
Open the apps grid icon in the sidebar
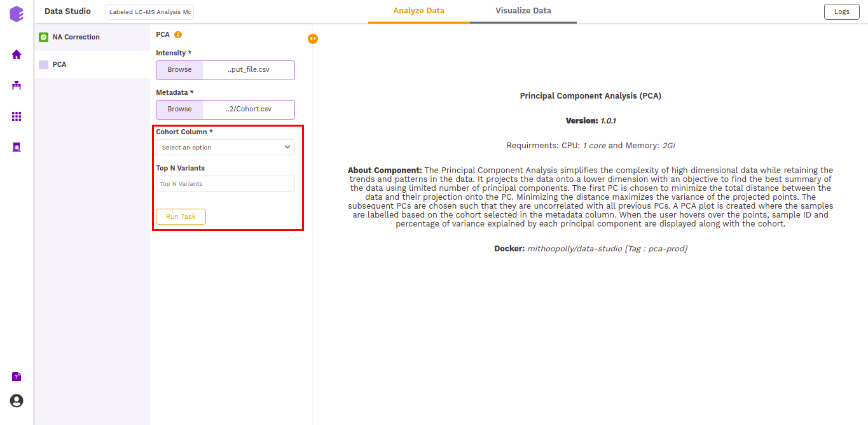(17, 116)
